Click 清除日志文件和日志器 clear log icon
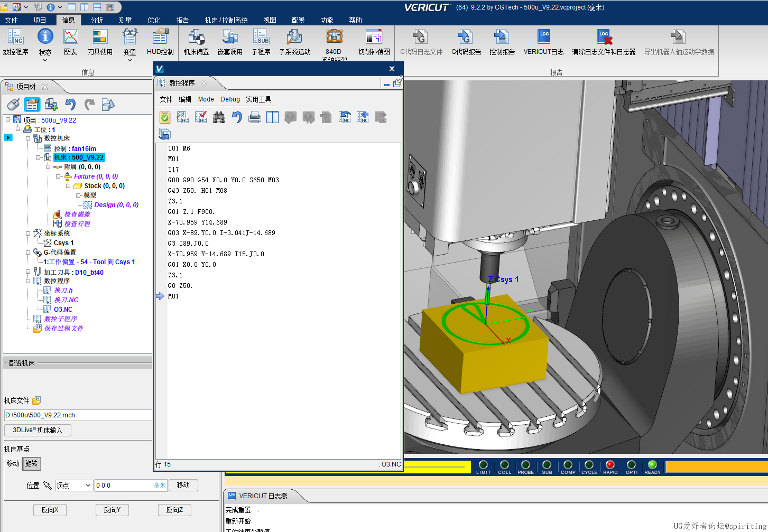768x532 pixels. (x=604, y=42)
